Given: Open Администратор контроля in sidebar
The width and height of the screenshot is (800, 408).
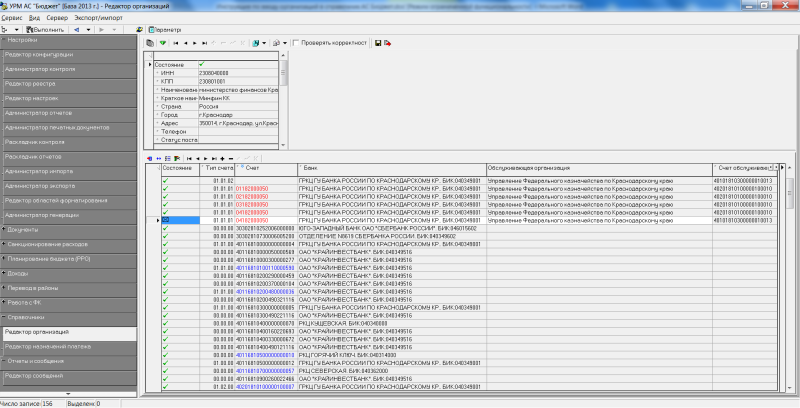Looking at the screenshot, I should click(x=68, y=69).
